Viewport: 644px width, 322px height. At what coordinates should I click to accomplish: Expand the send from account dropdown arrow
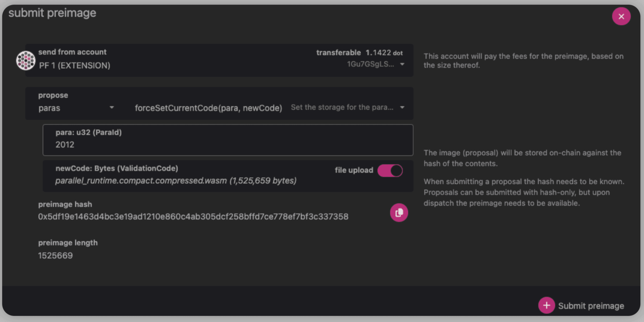(x=402, y=64)
